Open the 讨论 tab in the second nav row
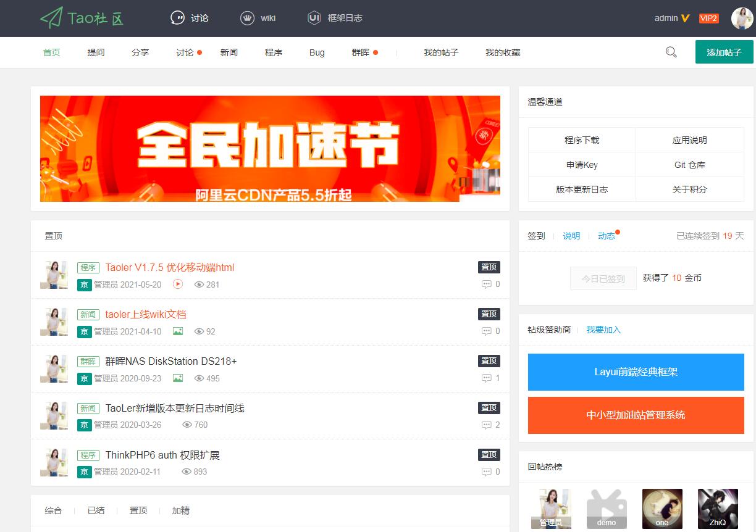This screenshot has height=532, width=756. [x=185, y=52]
